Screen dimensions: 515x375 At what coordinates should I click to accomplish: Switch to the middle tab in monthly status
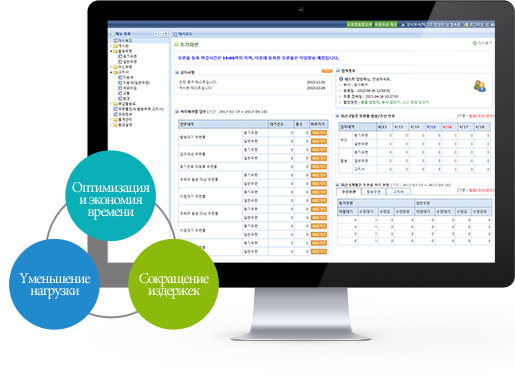[373, 192]
